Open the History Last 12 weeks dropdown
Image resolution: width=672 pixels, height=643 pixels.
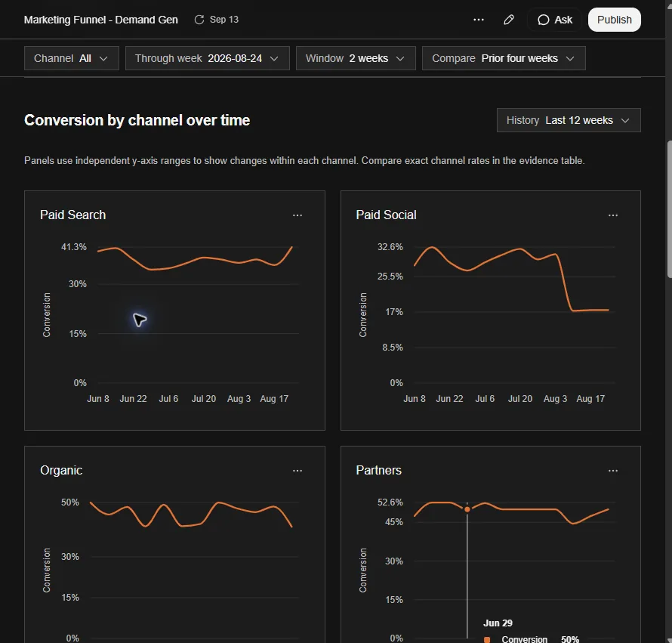[x=569, y=120]
